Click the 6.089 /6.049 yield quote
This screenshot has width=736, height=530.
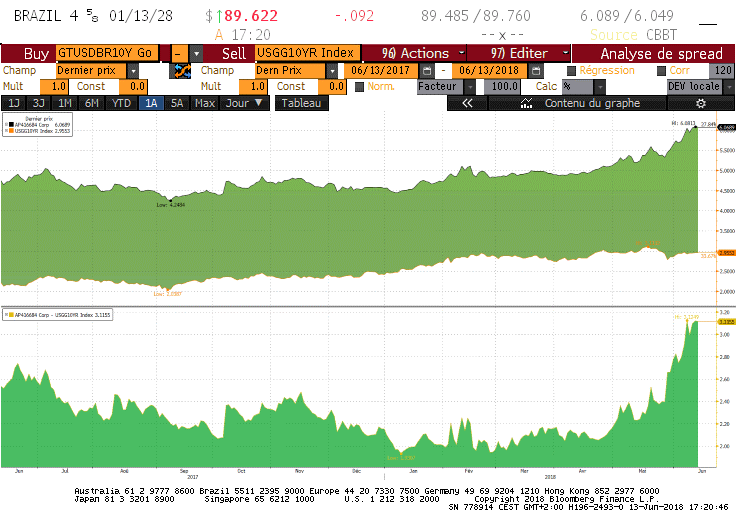[x=627, y=16]
